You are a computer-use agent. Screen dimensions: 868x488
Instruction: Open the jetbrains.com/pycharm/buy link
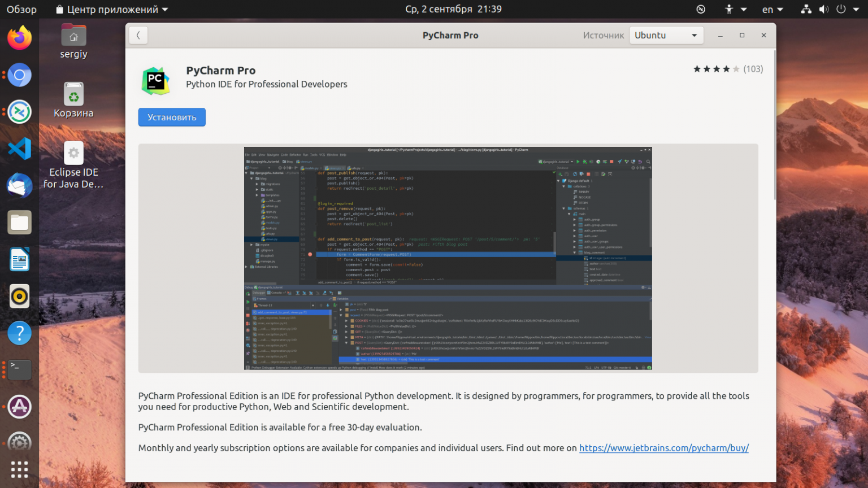click(x=663, y=448)
